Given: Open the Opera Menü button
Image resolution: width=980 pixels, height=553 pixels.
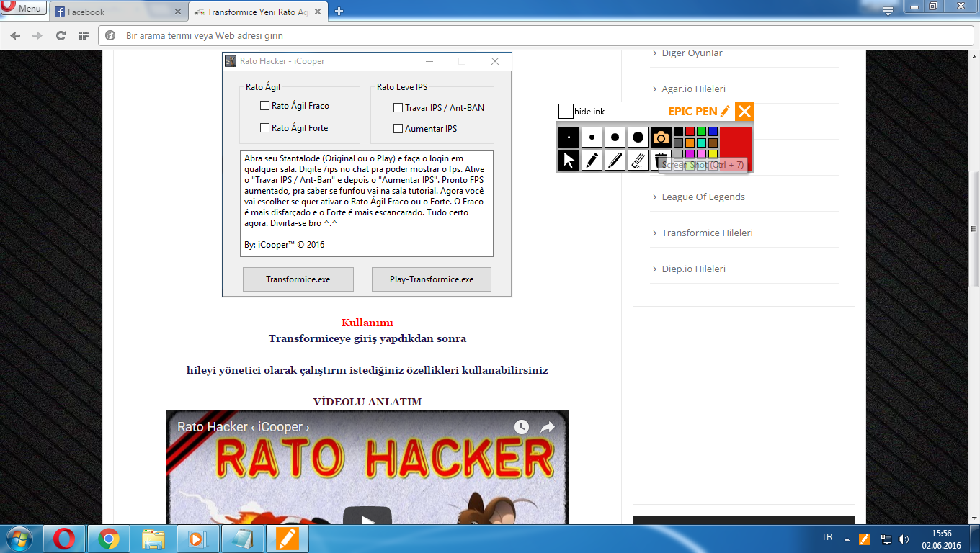Looking at the screenshot, I should (24, 9).
